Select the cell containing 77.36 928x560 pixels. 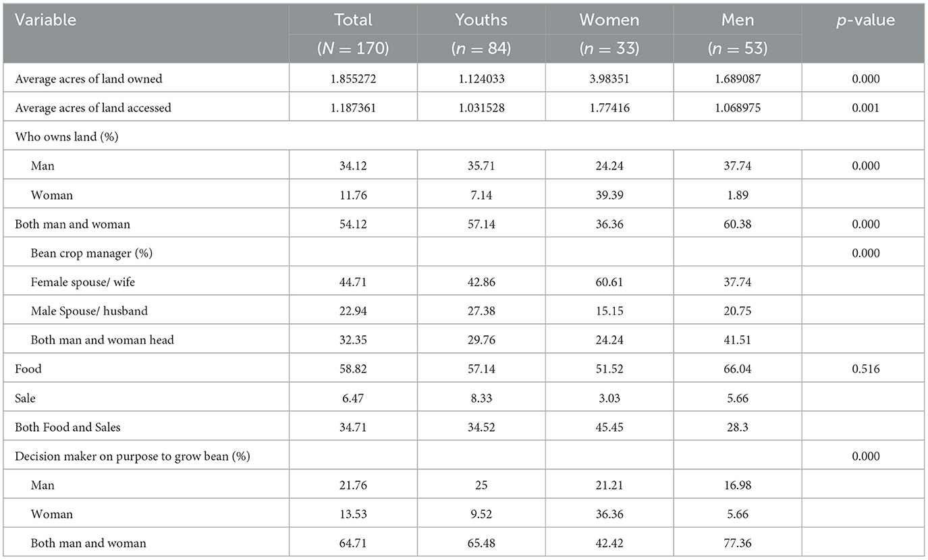coord(737,543)
